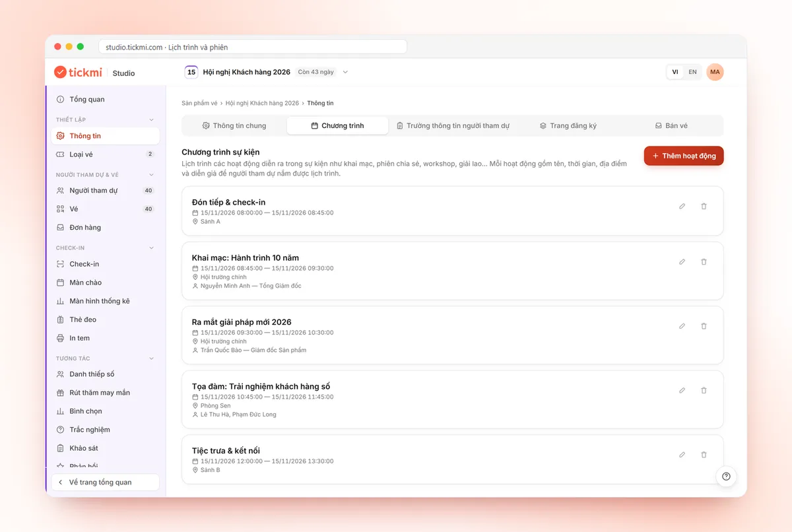Edit the Khai mạc: Hành trình 10 năm activity
This screenshot has height=532, width=792.
pyautogui.click(x=682, y=261)
